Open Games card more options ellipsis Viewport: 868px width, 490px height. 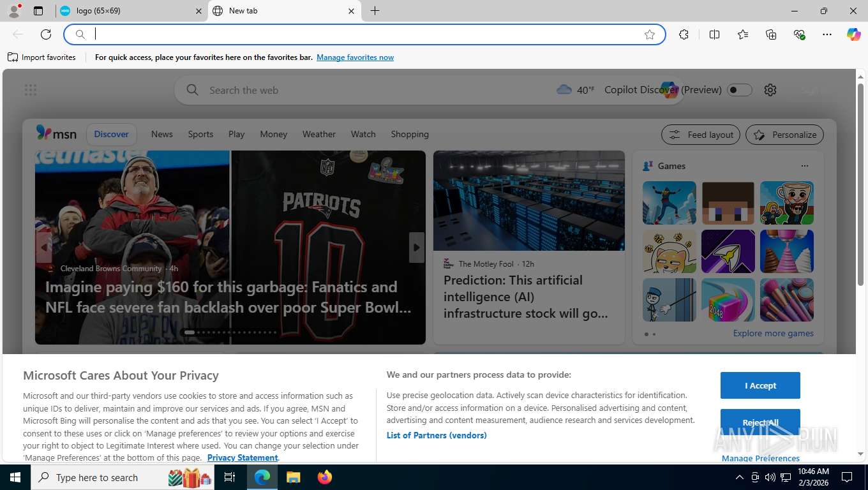click(x=804, y=166)
